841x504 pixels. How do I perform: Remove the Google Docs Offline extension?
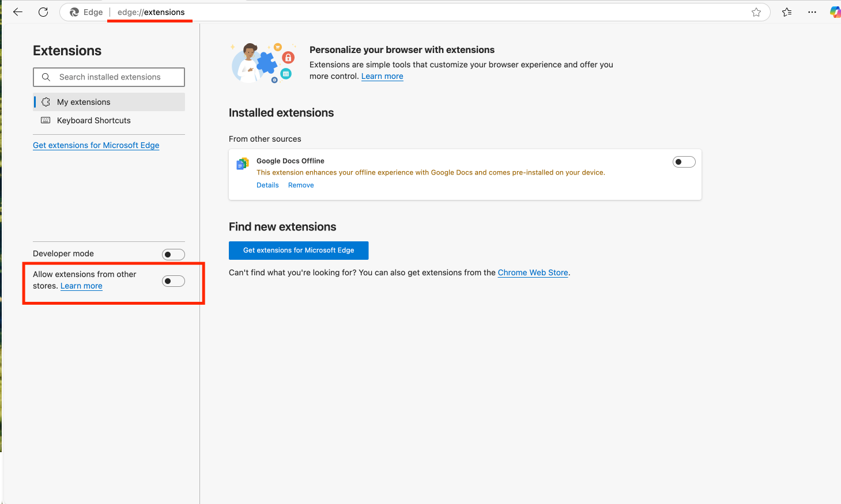(x=301, y=185)
